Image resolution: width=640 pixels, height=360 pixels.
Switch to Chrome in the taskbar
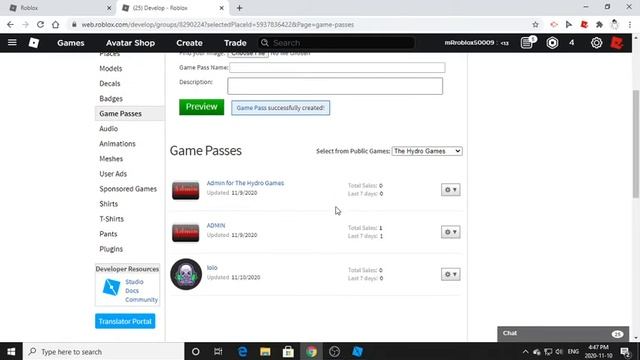(311, 351)
